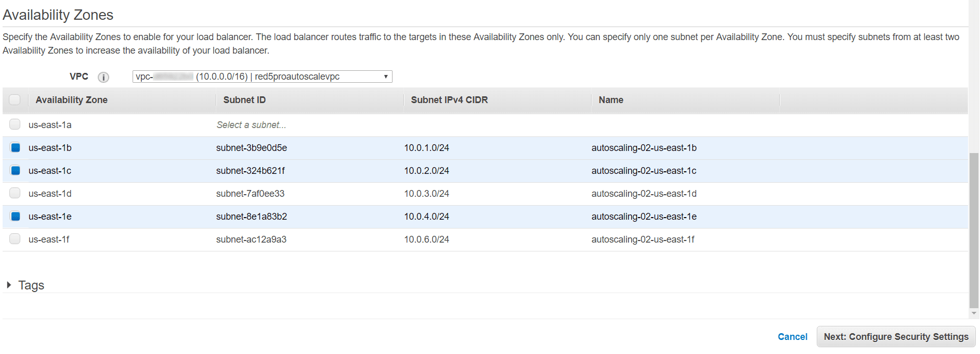Select subnet-3b9e0d5e cell
This screenshot has height=354, width=980.
click(252, 148)
